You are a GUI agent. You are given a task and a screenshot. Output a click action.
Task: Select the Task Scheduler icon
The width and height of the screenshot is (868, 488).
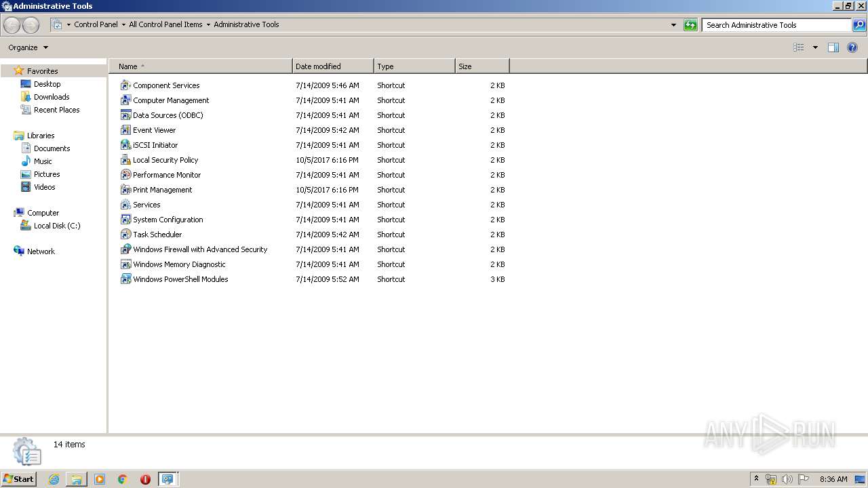[x=125, y=235]
